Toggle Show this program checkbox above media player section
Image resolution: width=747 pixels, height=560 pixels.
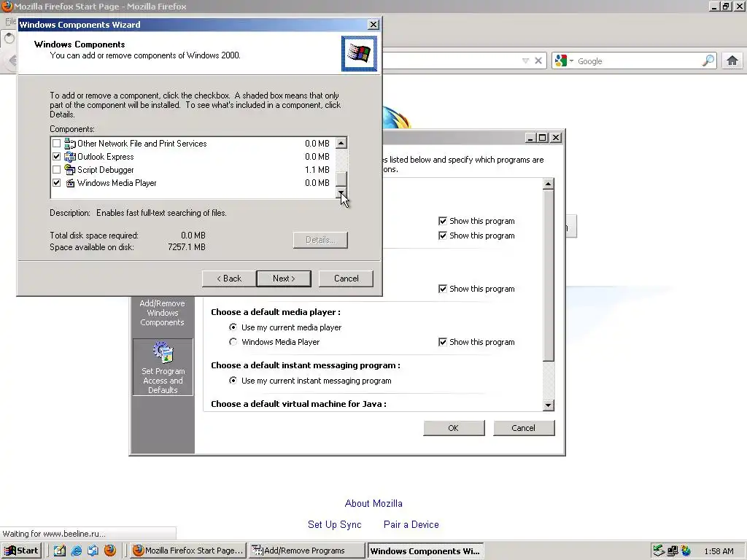(443, 289)
